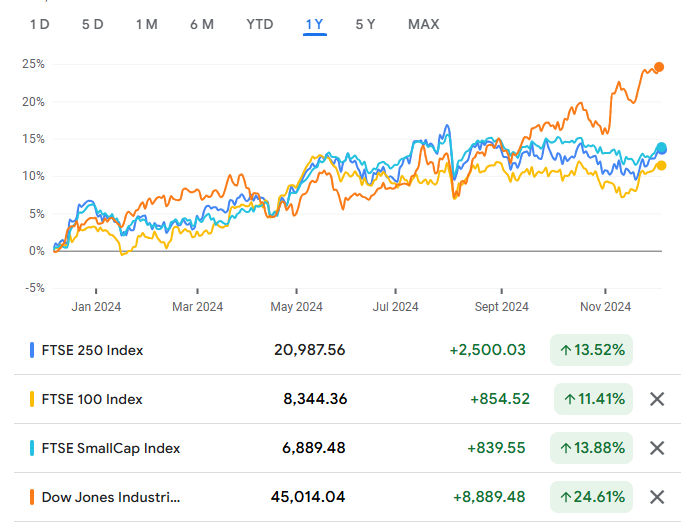Click the 11.41% change badge
694x527 pixels.
click(x=593, y=399)
